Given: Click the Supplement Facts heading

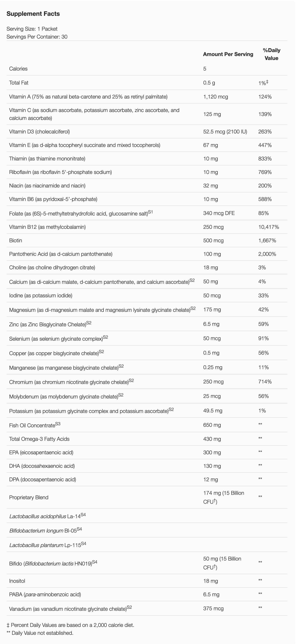Looking at the screenshot, I should (x=33, y=14).
